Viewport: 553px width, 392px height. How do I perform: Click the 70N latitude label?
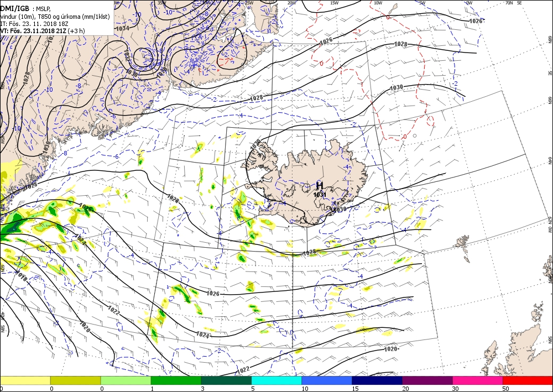[x=509, y=3]
